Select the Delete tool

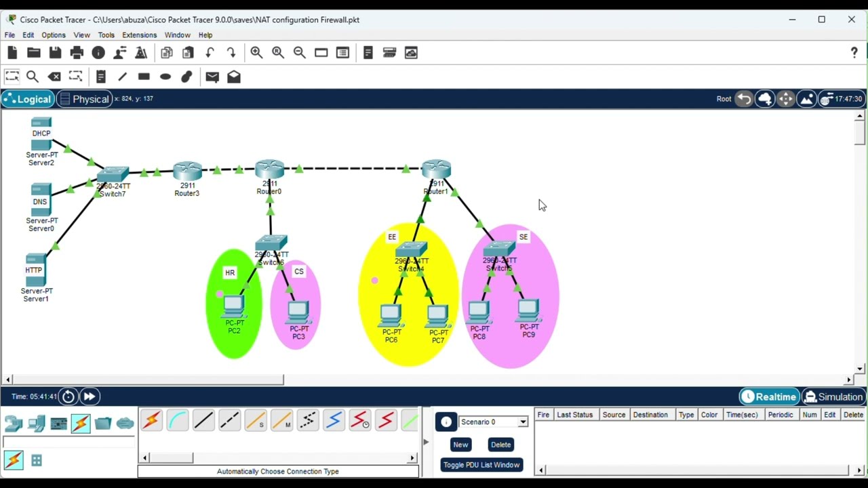click(54, 77)
